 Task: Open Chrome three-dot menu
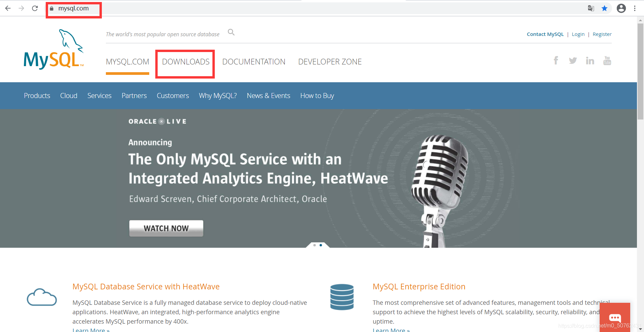point(635,8)
